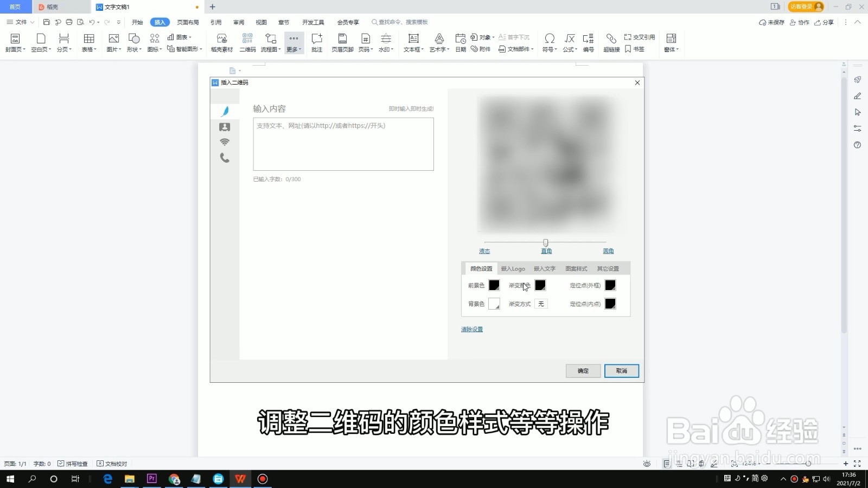Open the 文件 file menu
The width and height of the screenshot is (868, 488).
(x=21, y=22)
